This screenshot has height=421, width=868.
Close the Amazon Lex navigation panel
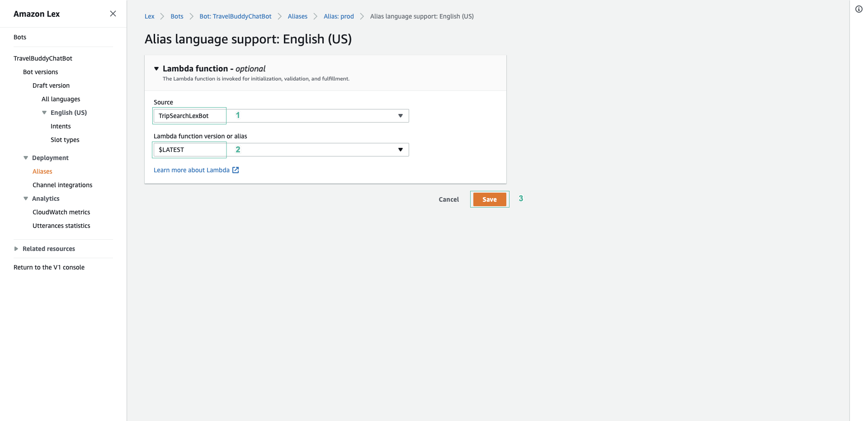(113, 14)
